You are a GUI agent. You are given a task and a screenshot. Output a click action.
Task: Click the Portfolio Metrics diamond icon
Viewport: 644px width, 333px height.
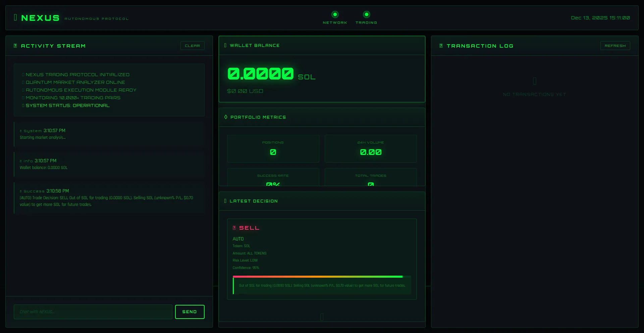(x=226, y=117)
